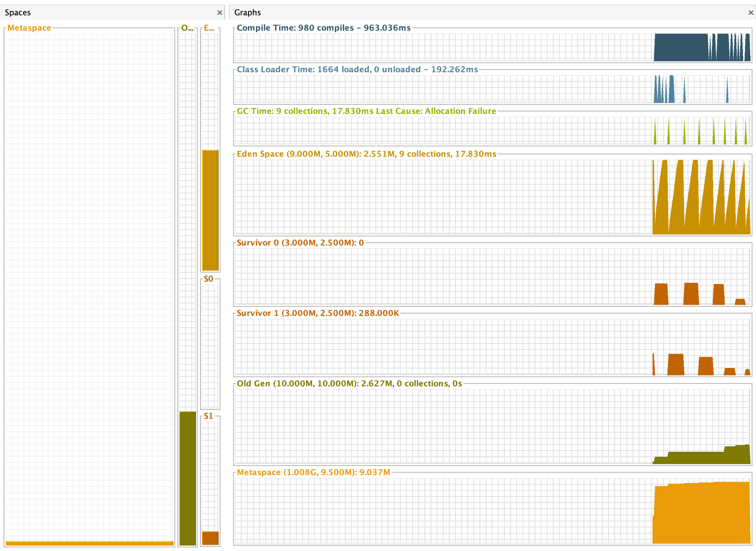
Task: Click the Eden Space graph title text
Action: 366,154
